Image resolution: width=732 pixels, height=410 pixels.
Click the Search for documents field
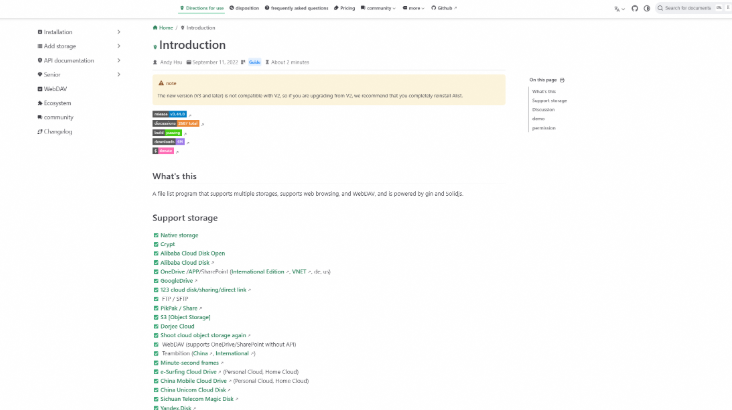coord(692,8)
